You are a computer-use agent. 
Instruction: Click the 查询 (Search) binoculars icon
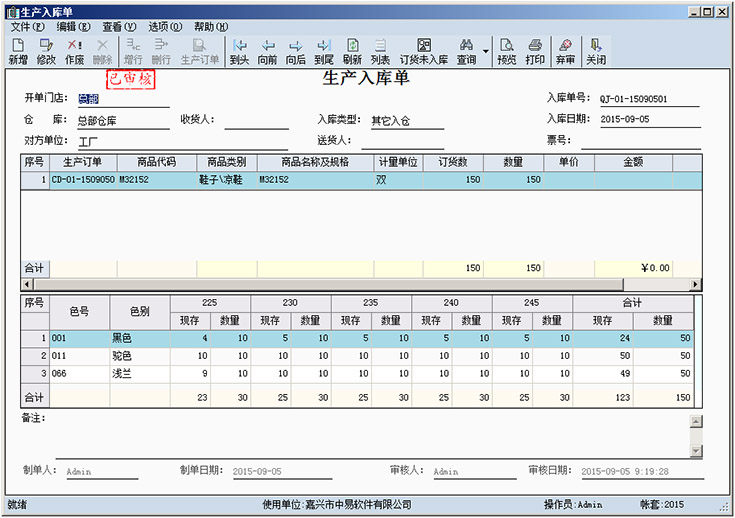(x=466, y=52)
